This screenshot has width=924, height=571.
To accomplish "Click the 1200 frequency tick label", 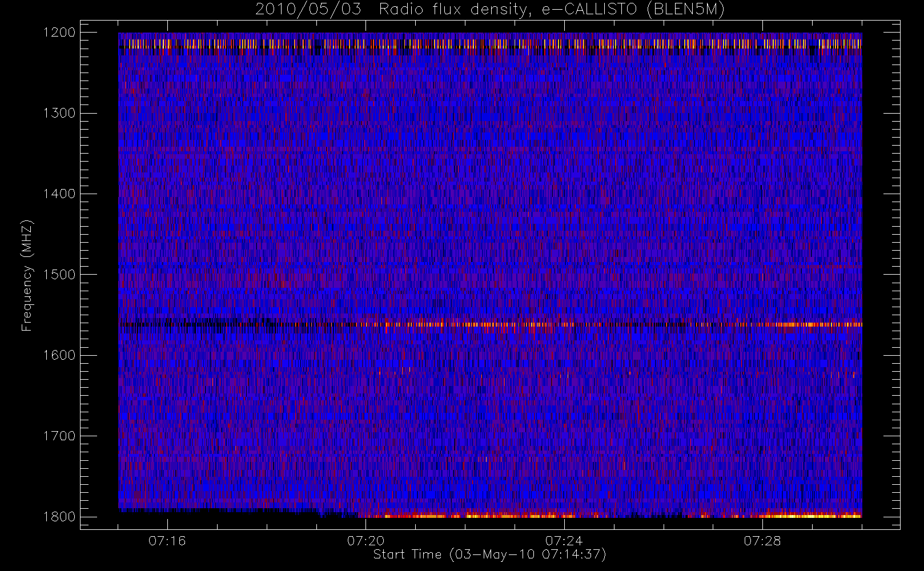I will (x=59, y=33).
